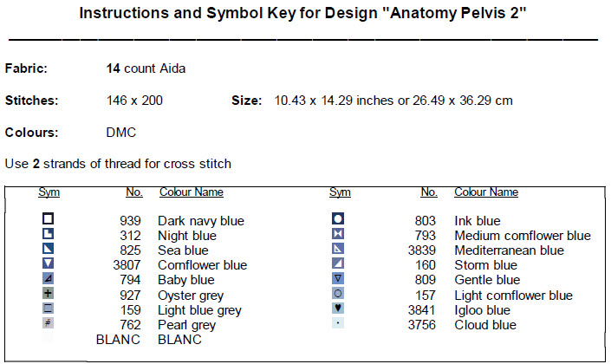Click the Oyster grey 927 plus symbol
The width and height of the screenshot is (611, 364).
coord(49,294)
